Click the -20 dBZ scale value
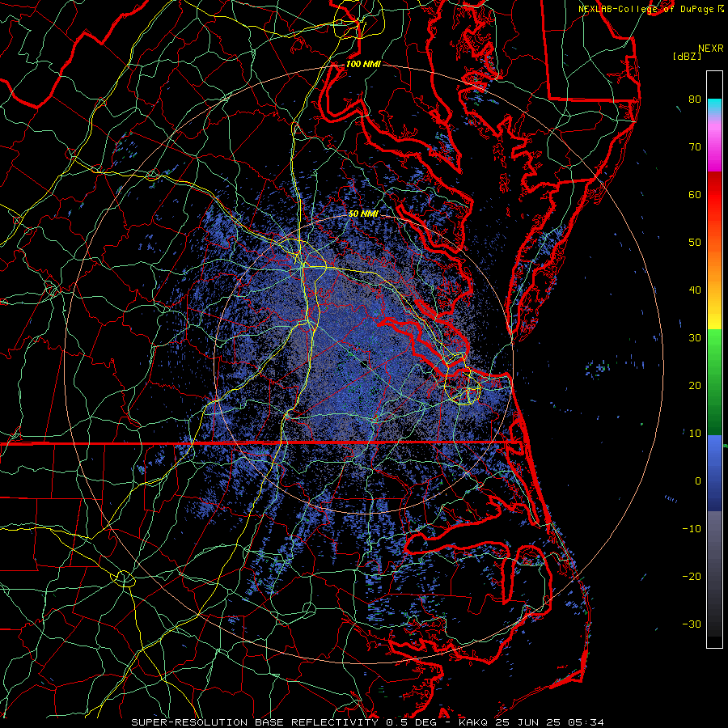 click(x=692, y=576)
